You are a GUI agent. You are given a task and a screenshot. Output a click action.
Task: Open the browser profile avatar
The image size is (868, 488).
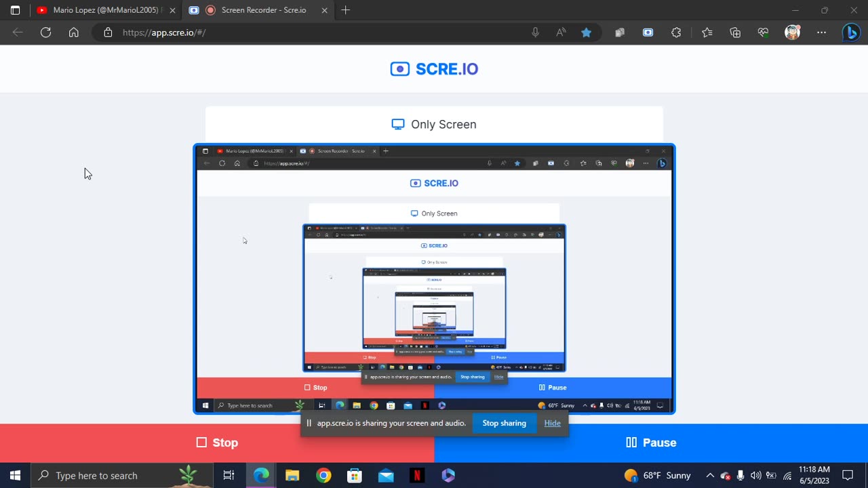pyautogui.click(x=792, y=32)
